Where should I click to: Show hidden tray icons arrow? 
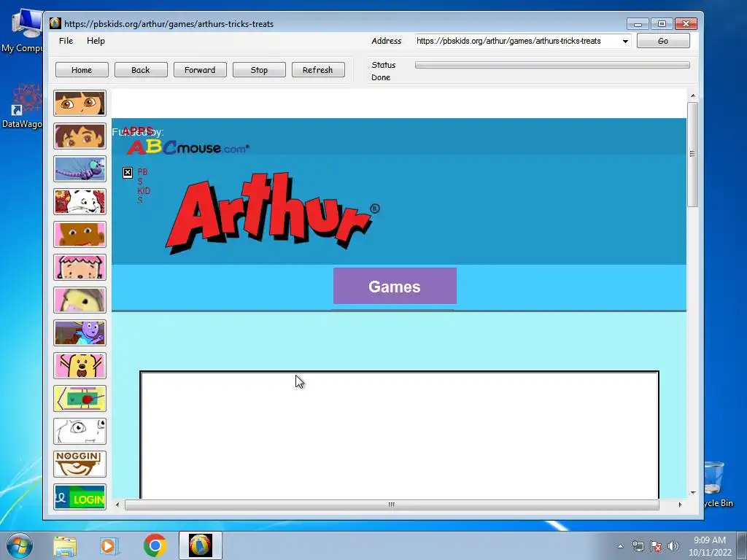pyautogui.click(x=620, y=546)
